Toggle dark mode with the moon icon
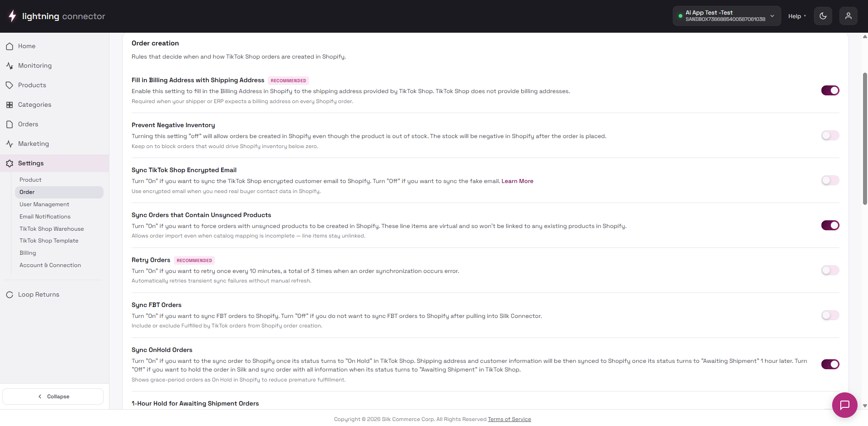Viewport: 868px width, 426px height. [x=823, y=16]
